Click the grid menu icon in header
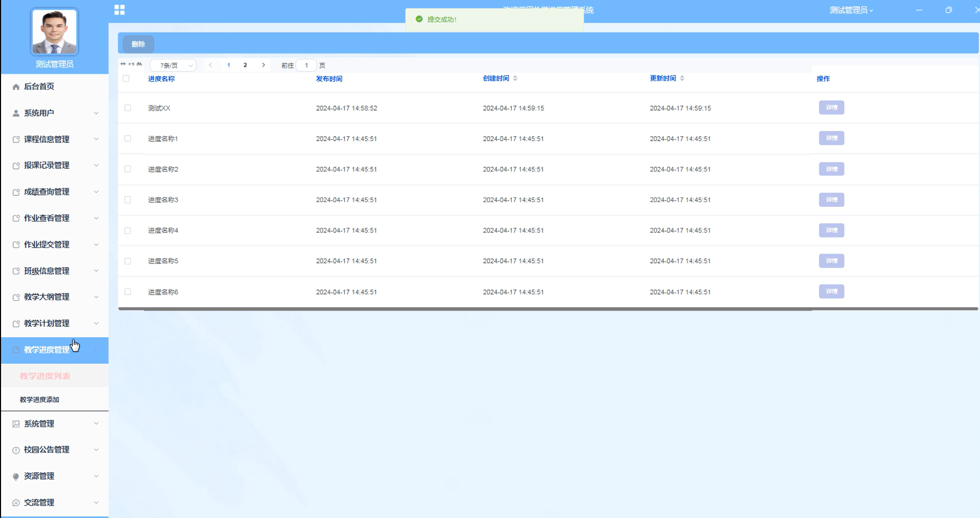 click(120, 10)
